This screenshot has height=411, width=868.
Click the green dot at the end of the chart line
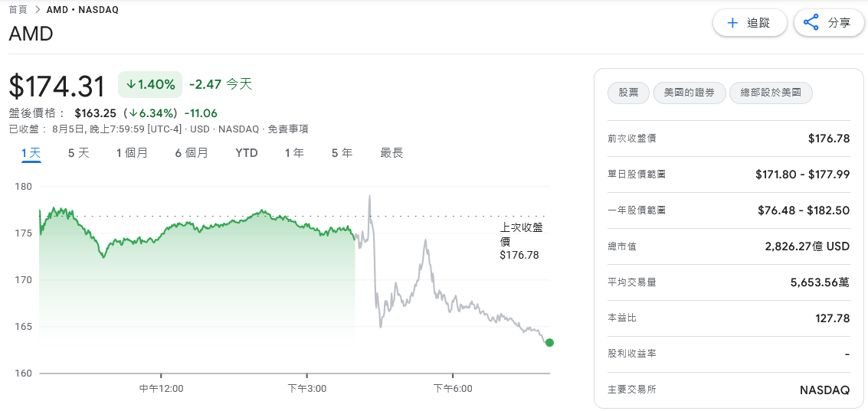coord(549,342)
